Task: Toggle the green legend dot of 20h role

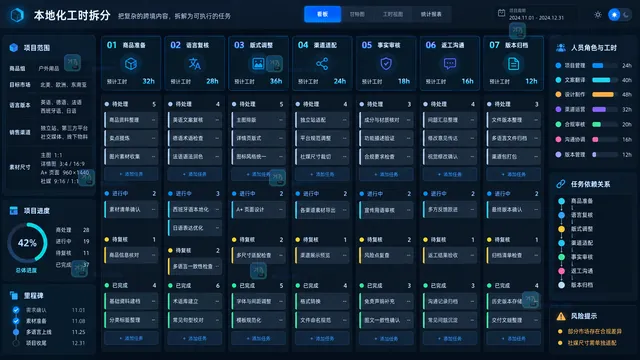Action: (558, 124)
